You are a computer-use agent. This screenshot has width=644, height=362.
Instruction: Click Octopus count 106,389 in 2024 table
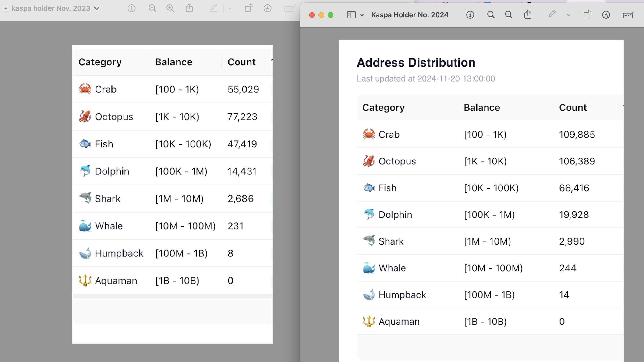coord(577,161)
